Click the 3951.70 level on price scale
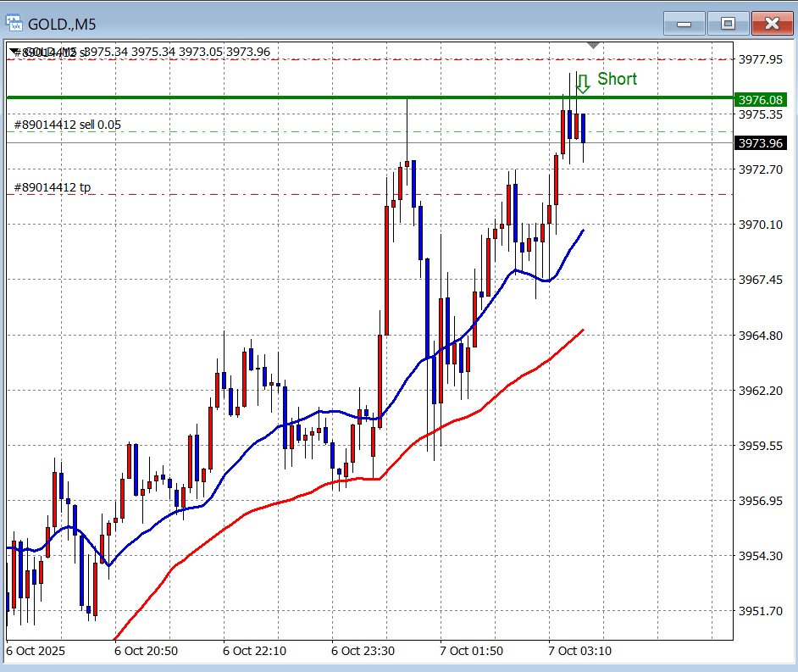The width and height of the screenshot is (798, 672). [x=760, y=611]
